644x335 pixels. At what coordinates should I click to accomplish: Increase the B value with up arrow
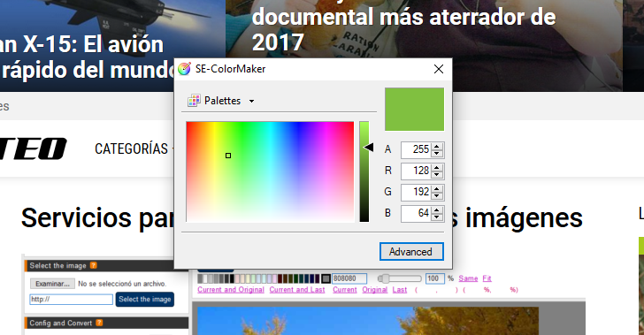point(437,210)
